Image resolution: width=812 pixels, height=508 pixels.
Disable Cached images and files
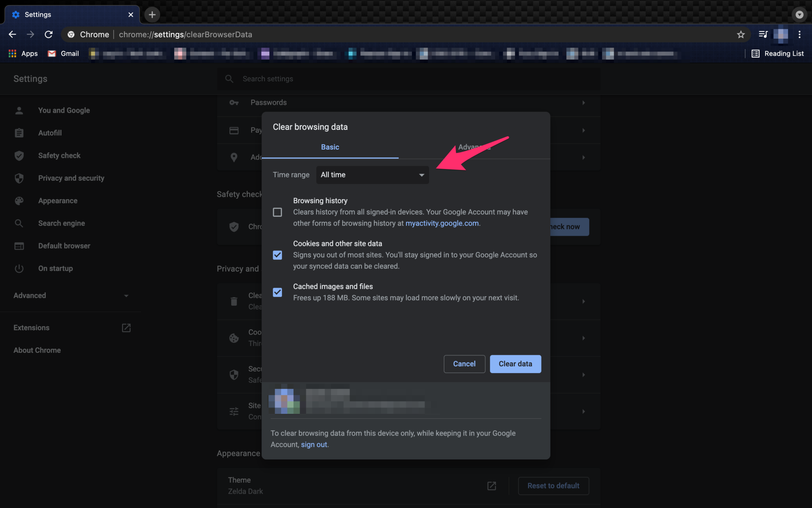click(x=277, y=292)
